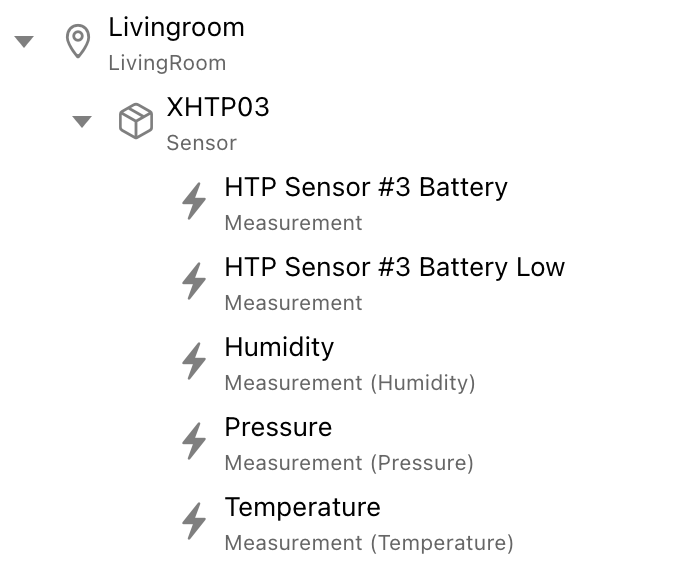This screenshot has height=572, width=686.
Task: Select HTP Sensor #3 Battery measurement
Action: click(x=366, y=188)
